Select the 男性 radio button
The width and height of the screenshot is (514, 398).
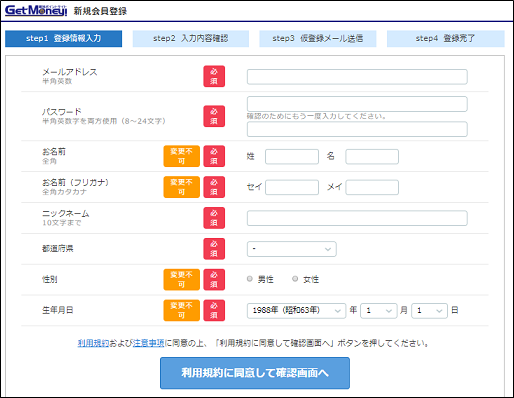tap(250, 279)
